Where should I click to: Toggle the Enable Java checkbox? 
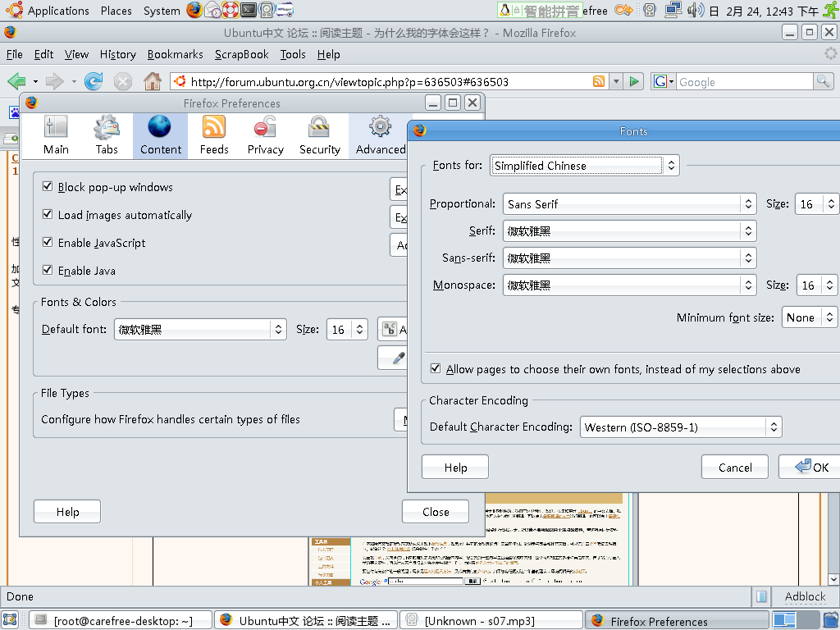click(48, 270)
